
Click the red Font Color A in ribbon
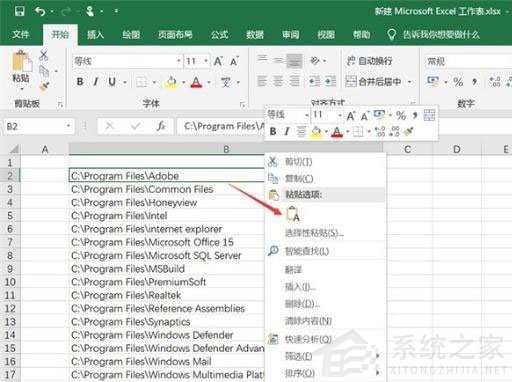pos(196,82)
